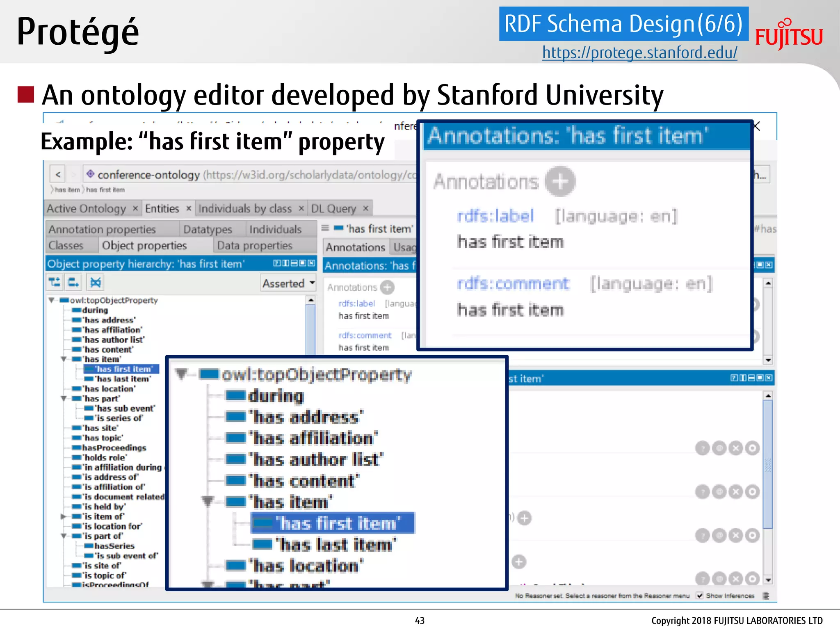Viewport: 840px width, 630px height.
Task: Select 'has topic' property
Action: point(103,438)
